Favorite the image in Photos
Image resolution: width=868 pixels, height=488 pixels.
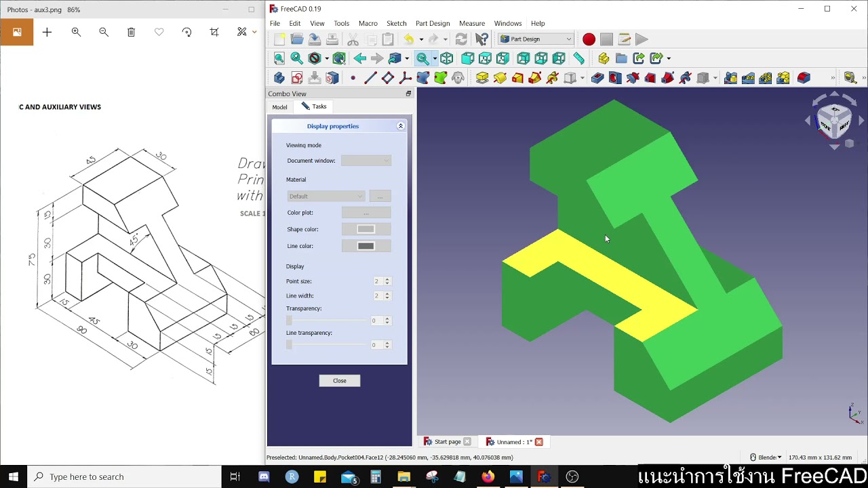[159, 32]
